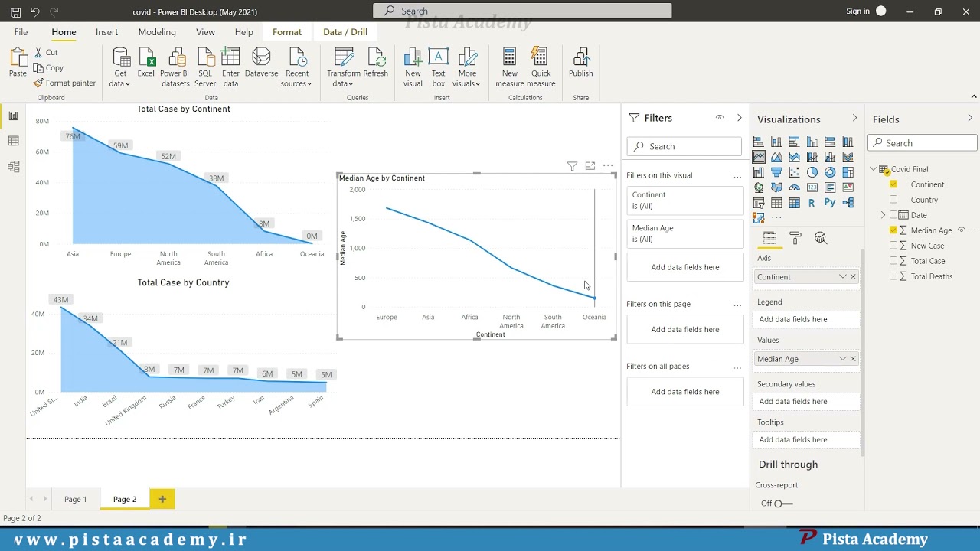Click the Fields pane search box
Viewport: 980px width, 551px height.
[922, 143]
